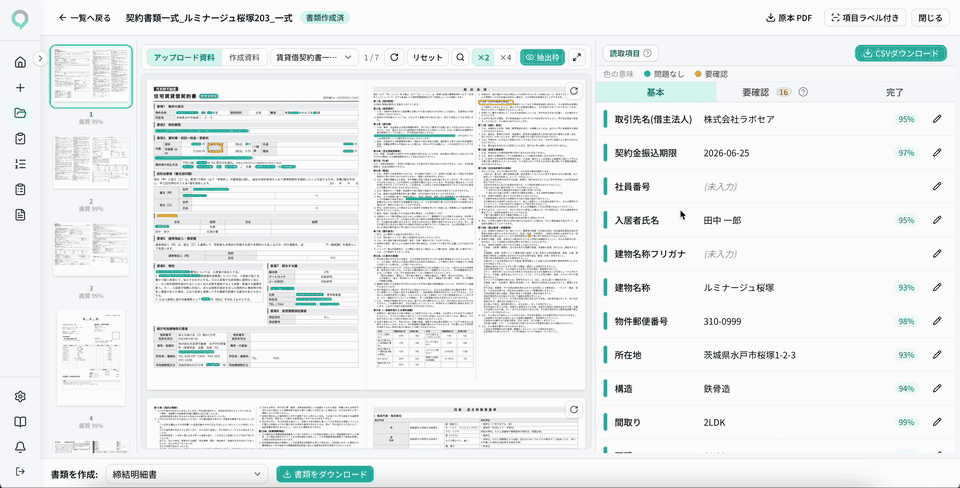
Task: Click the 田中 一郎 value
Action: point(722,220)
